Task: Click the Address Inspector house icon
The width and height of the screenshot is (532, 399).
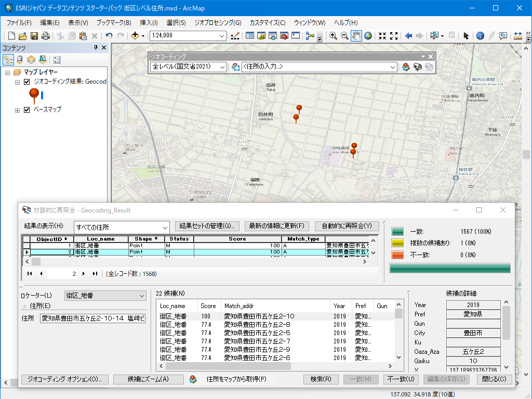Action: pyautogui.click(x=406, y=67)
